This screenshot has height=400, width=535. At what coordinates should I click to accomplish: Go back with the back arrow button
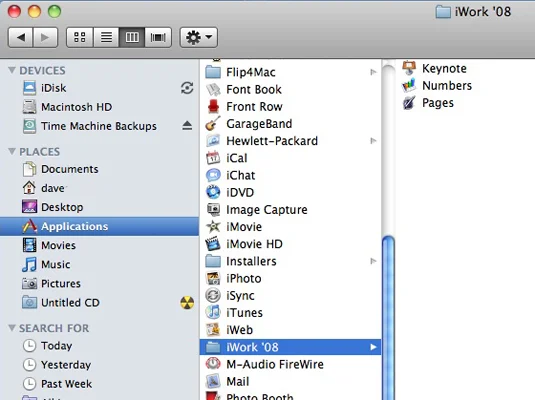[20, 37]
